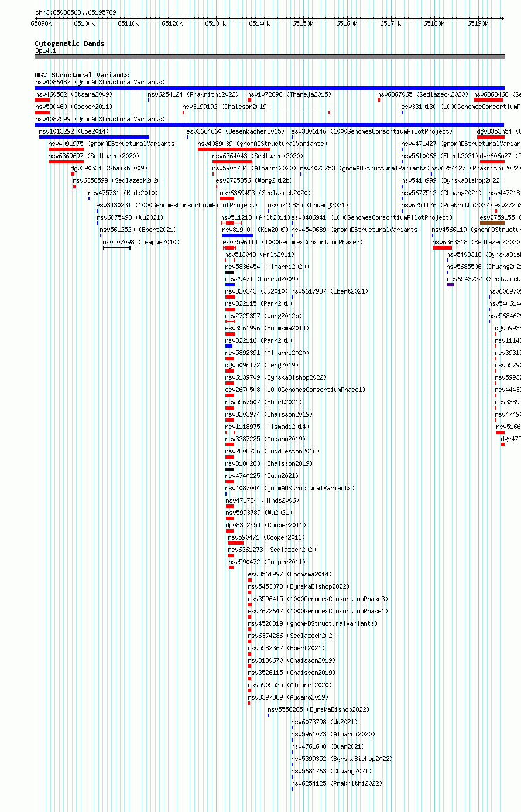Image resolution: width=521 pixels, height=812 pixels.
Task: Click dgv8352n54 (Cooper2011) label
Action: (x=266, y=525)
